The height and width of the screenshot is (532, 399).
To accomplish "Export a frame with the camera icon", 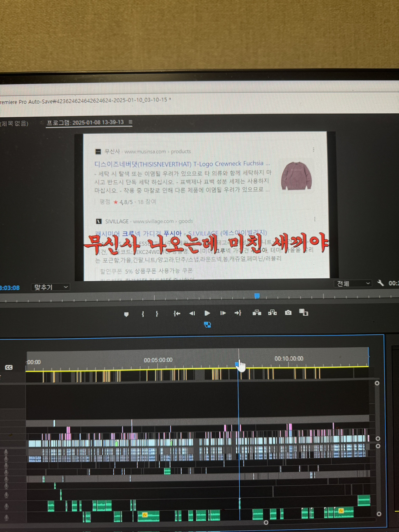I will [x=288, y=313].
